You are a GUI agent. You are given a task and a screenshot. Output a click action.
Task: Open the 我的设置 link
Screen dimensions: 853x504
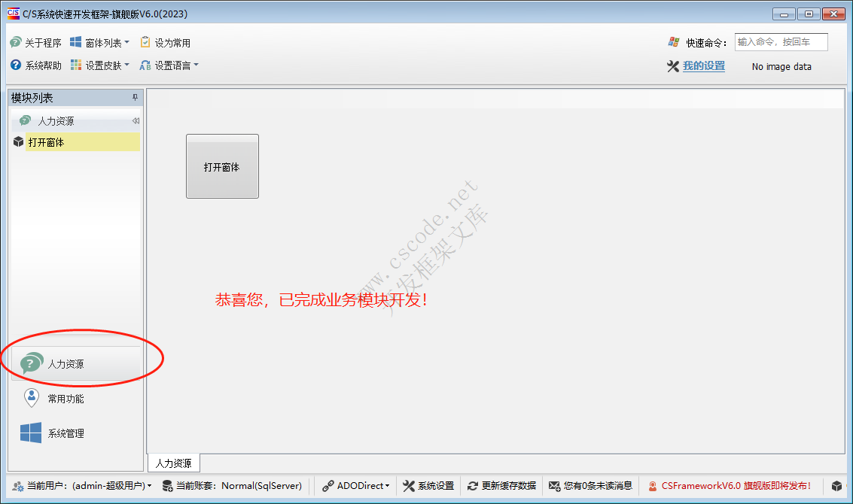point(704,65)
